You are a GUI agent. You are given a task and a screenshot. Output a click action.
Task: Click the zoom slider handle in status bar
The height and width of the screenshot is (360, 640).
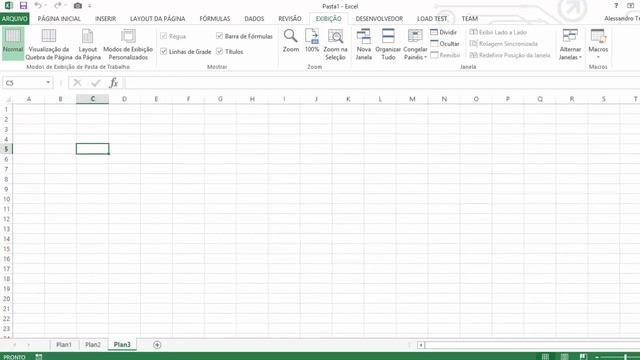point(625,357)
